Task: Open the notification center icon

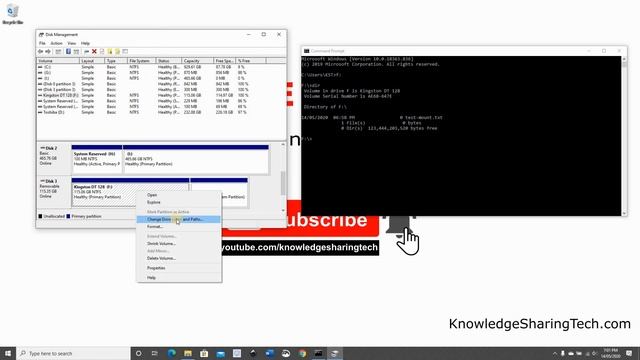Action: 629,353
